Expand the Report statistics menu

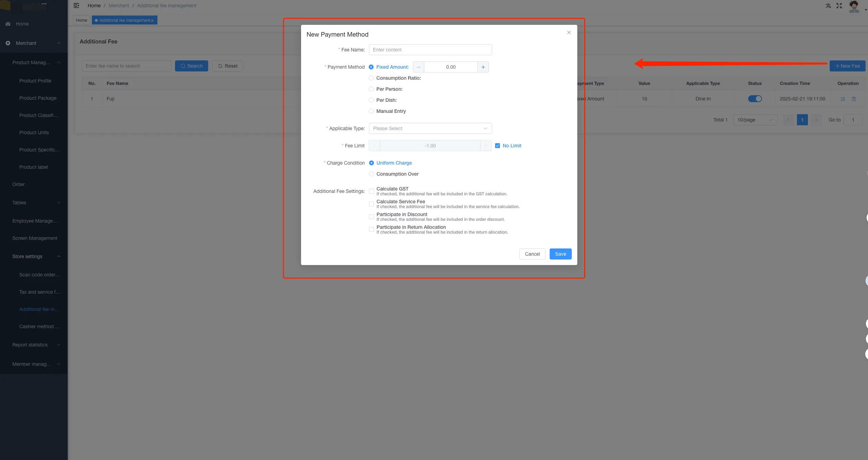34,345
